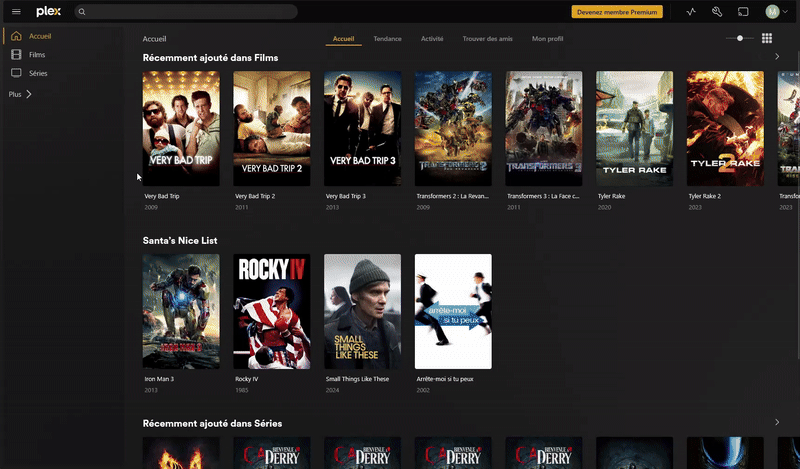Open the Trouver des amis tab
The width and height of the screenshot is (800, 469).
point(488,38)
